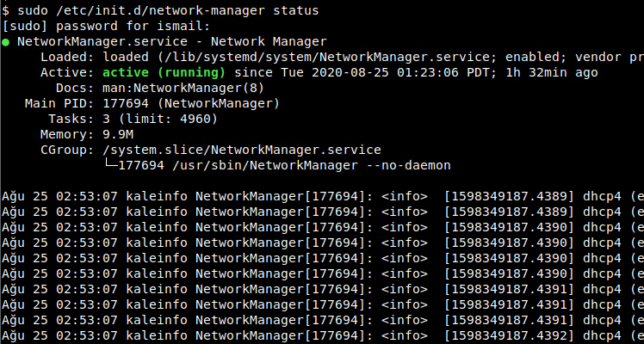Click the '[sudo] password for ismail:' prompt line
Screen dimensions: 644x344
(106, 27)
